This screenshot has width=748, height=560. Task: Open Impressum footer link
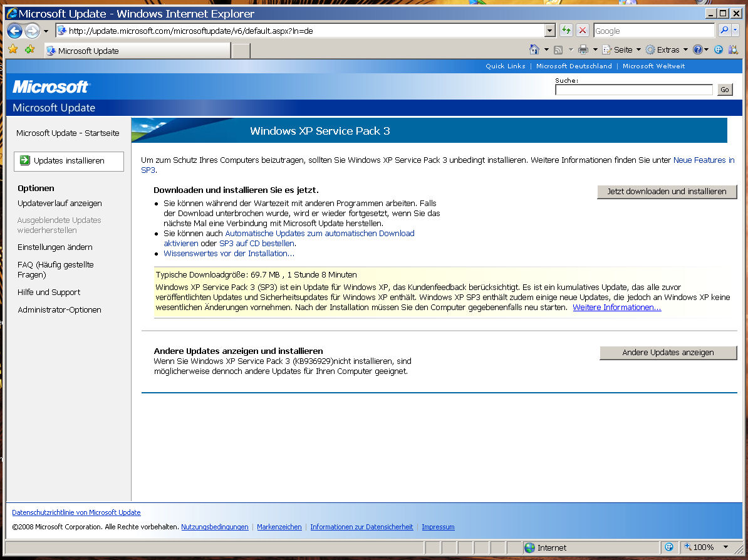click(x=438, y=527)
